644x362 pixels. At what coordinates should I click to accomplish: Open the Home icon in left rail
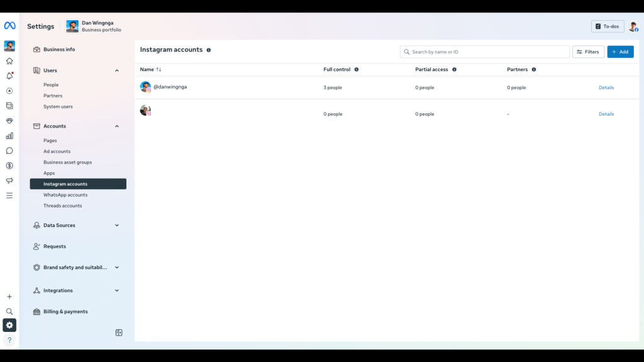[9, 61]
